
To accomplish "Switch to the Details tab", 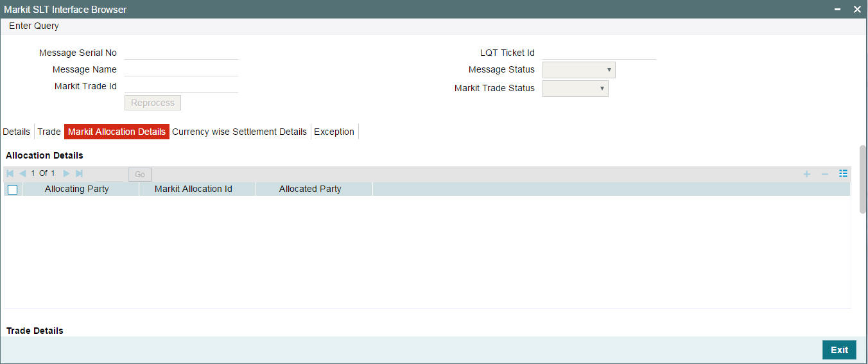I will click(17, 132).
